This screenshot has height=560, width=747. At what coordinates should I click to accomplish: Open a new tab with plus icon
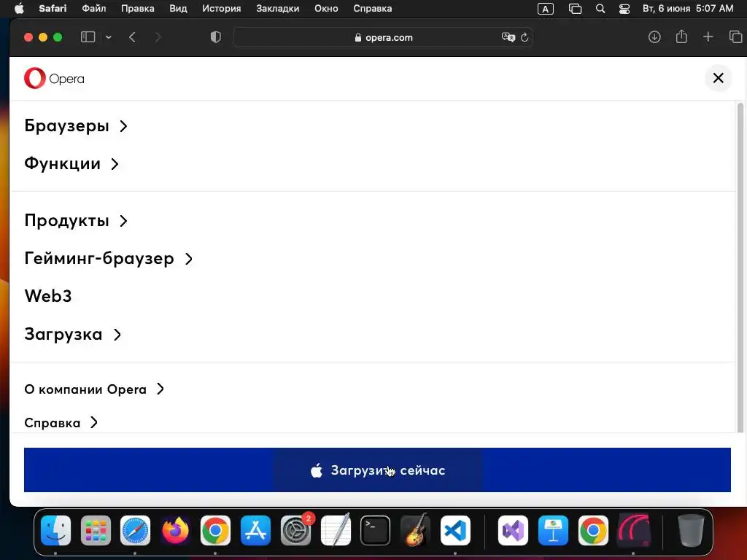point(708,36)
